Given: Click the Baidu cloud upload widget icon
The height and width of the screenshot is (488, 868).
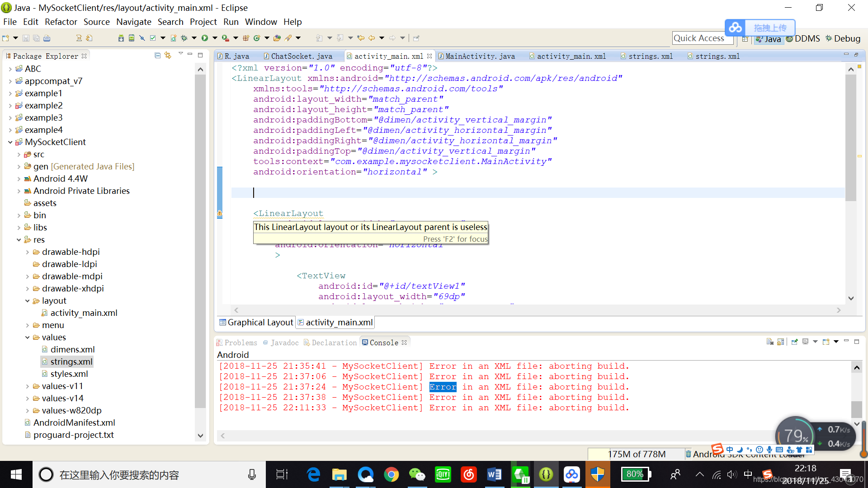Looking at the screenshot, I should coord(735,28).
